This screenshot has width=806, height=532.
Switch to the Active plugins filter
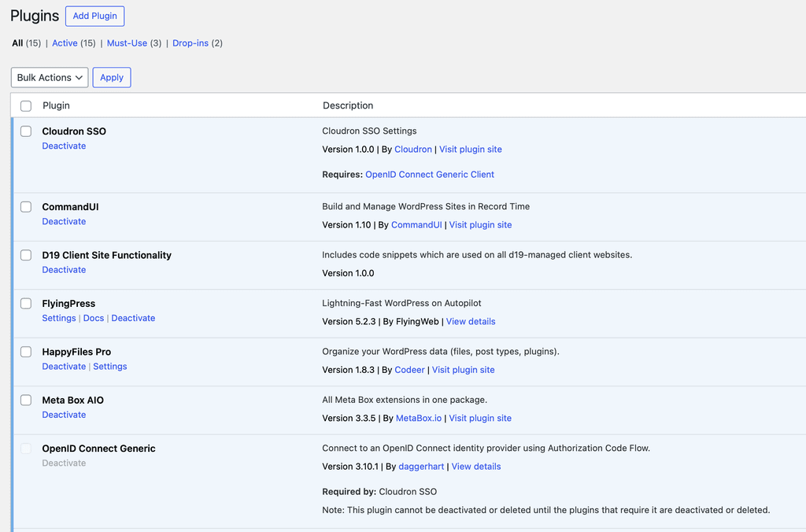(x=65, y=43)
